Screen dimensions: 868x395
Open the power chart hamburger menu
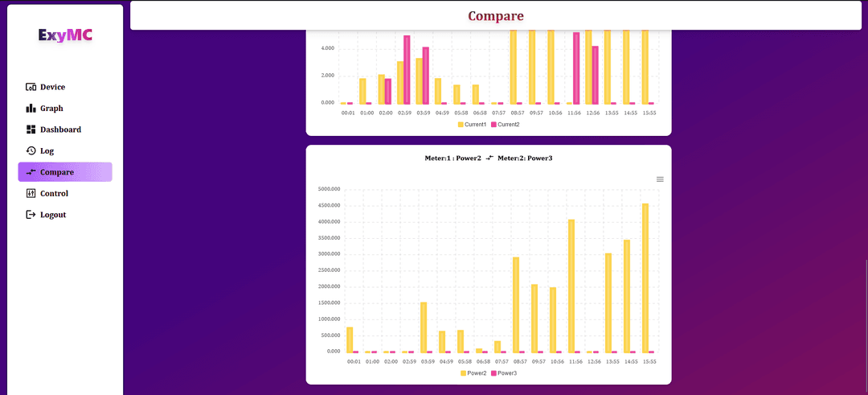tap(660, 179)
